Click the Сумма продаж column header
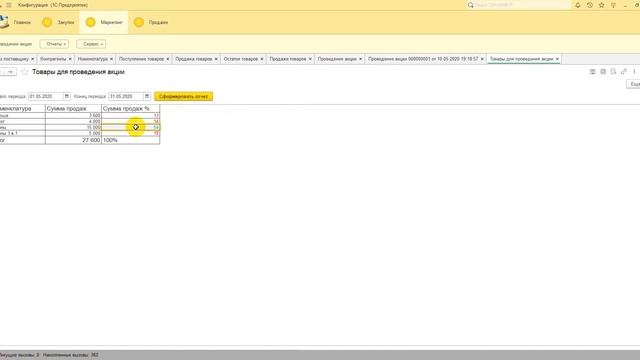Viewport: 640px width, 360px height. pyautogui.click(x=73, y=109)
